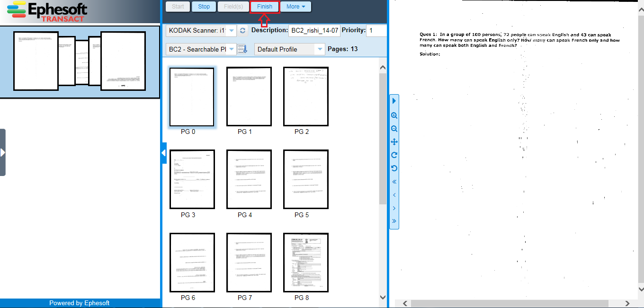Jump to the last page
Image resolution: width=644 pixels, height=308 pixels.
(x=394, y=221)
